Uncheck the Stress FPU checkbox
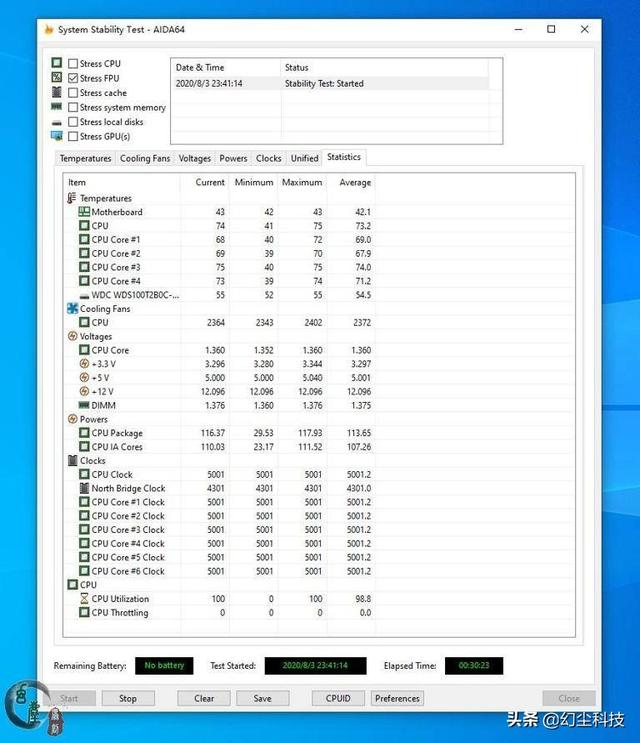This screenshot has width=640, height=743. (x=73, y=78)
